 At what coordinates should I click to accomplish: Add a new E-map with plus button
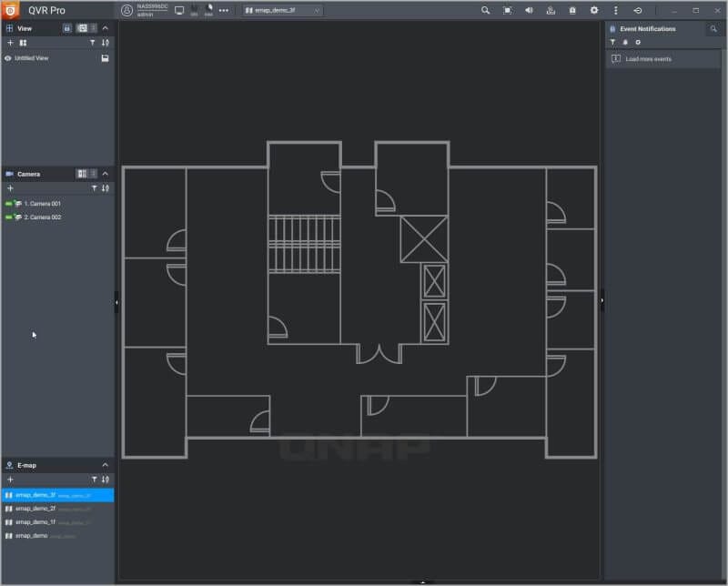pos(10,479)
